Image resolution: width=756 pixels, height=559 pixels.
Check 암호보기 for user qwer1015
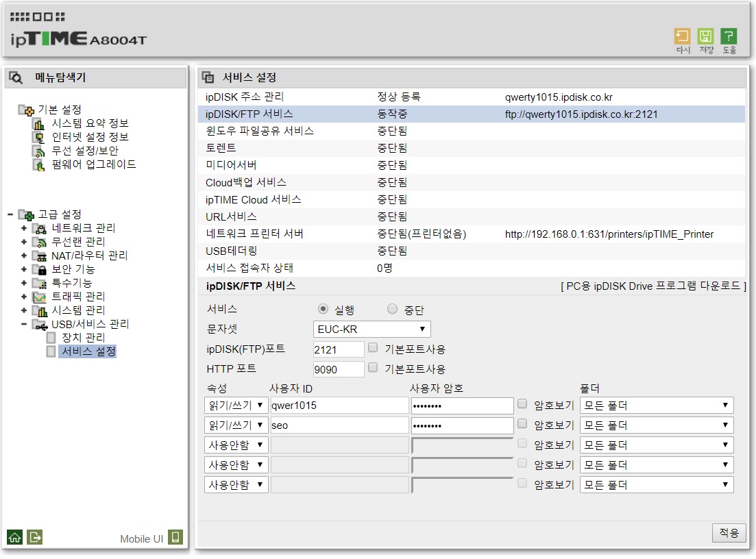(522, 403)
